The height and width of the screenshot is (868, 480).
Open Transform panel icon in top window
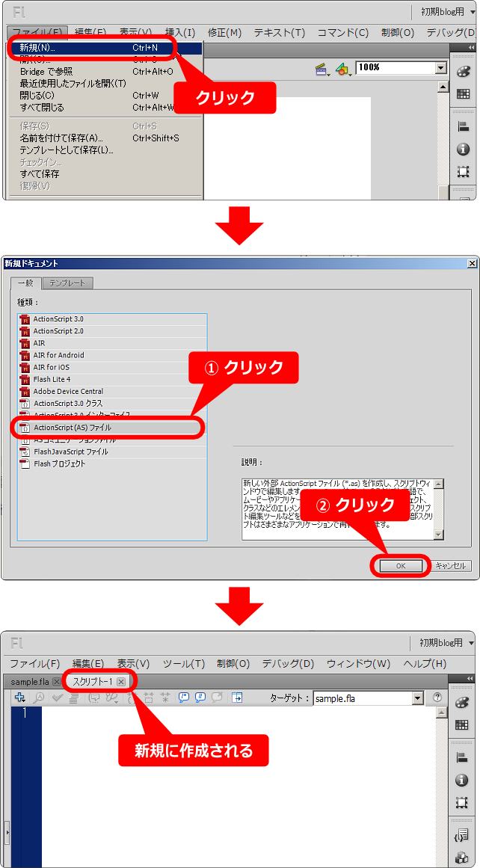463,172
